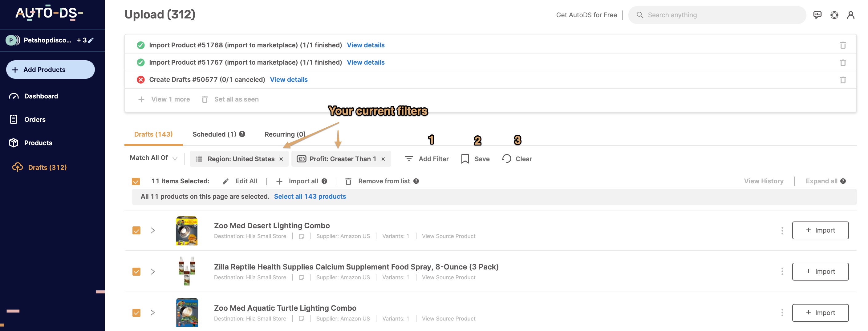Click Edit All selected items
Screen dimensions: 868x331
240,181
